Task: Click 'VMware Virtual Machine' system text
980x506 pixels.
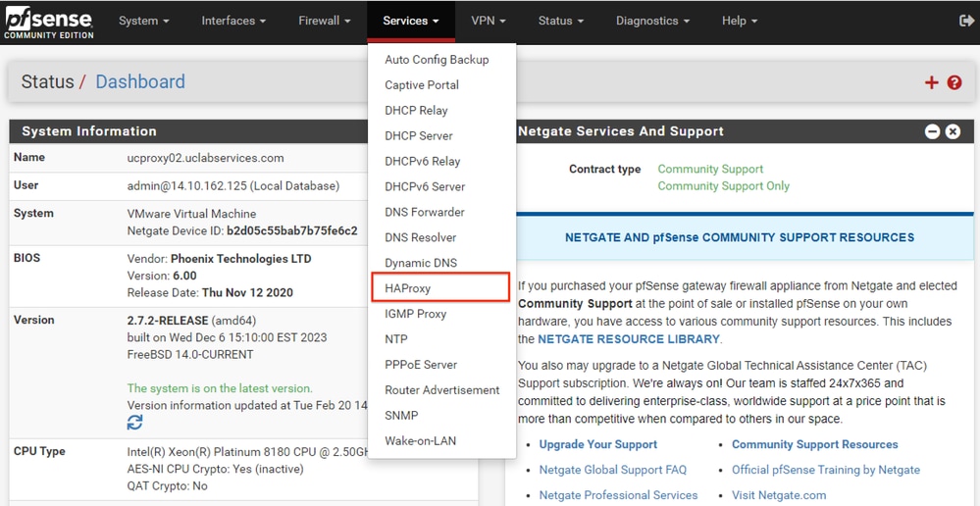Action: [191, 214]
